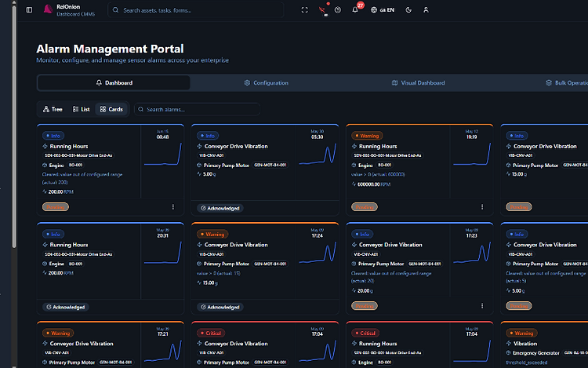
Task: Click Conveyor Drive Vibration title on 17:24 card
Action: (x=236, y=245)
